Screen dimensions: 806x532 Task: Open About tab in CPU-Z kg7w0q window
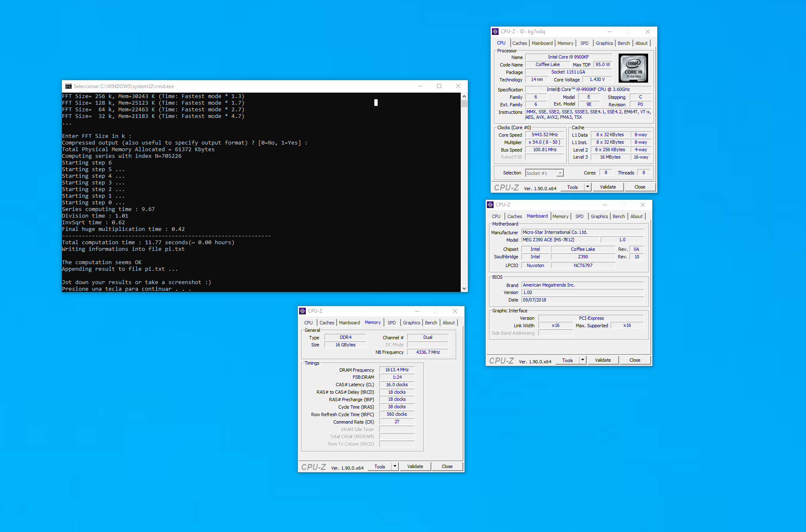pos(641,43)
